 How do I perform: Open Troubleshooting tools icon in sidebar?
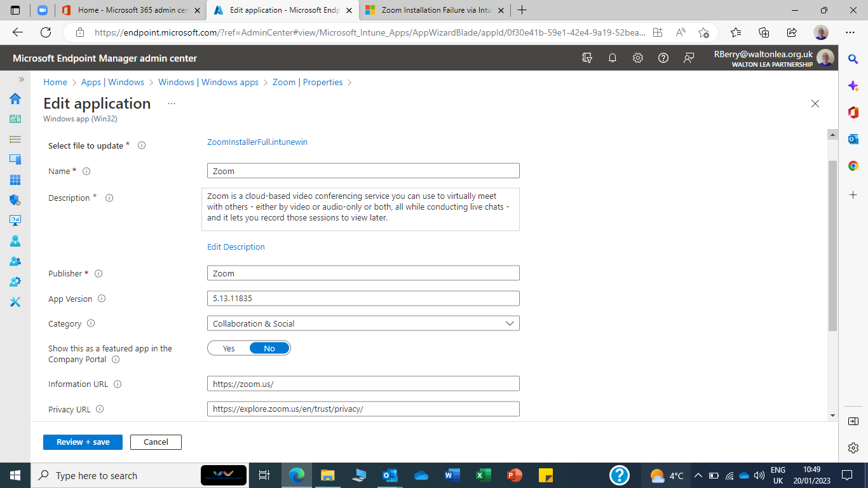15,302
